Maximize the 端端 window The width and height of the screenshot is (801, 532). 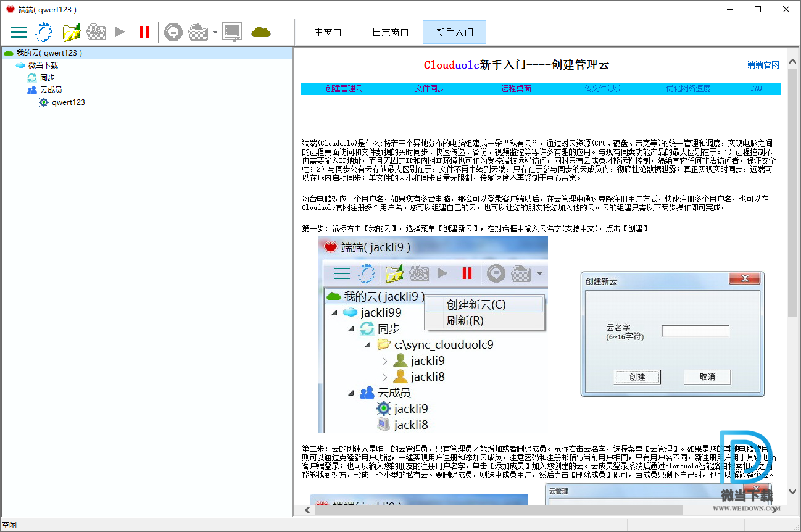tap(758, 9)
